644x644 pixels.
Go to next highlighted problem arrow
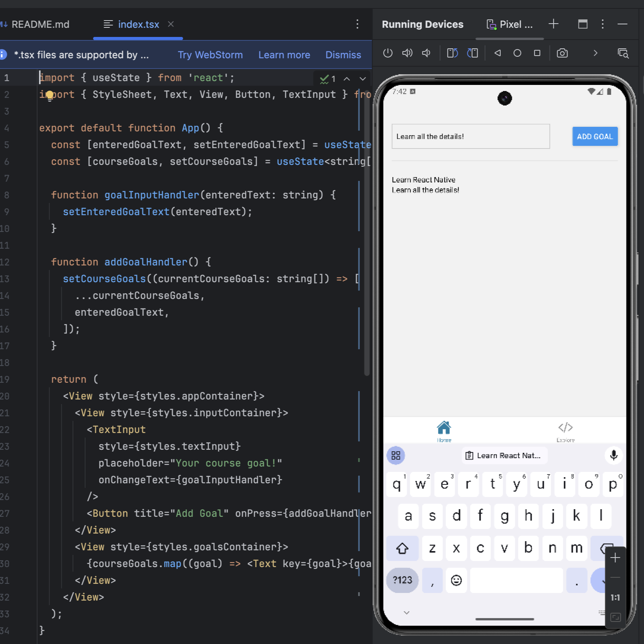click(363, 79)
